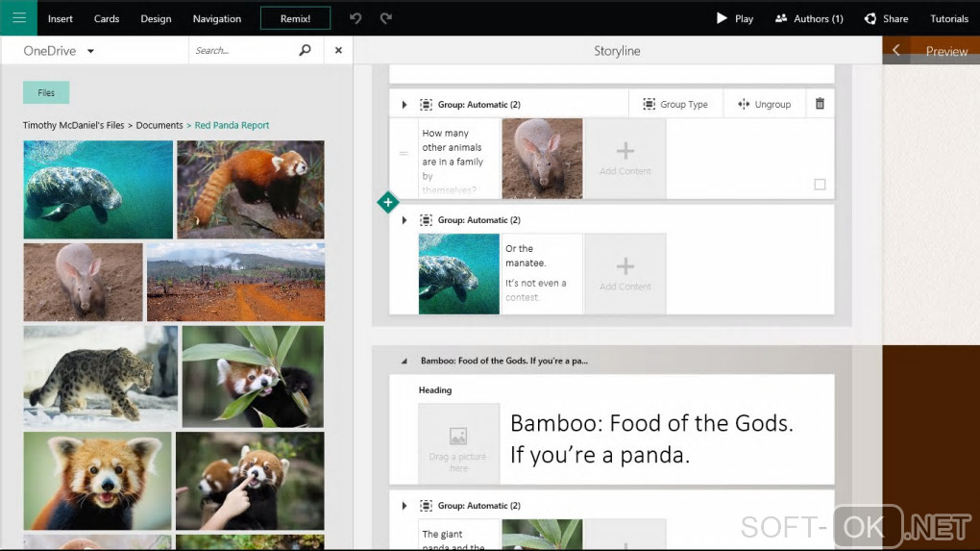Viewport: 980px width, 551px height.
Task: Select the snow leopard photo thumbnail
Action: (101, 375)
